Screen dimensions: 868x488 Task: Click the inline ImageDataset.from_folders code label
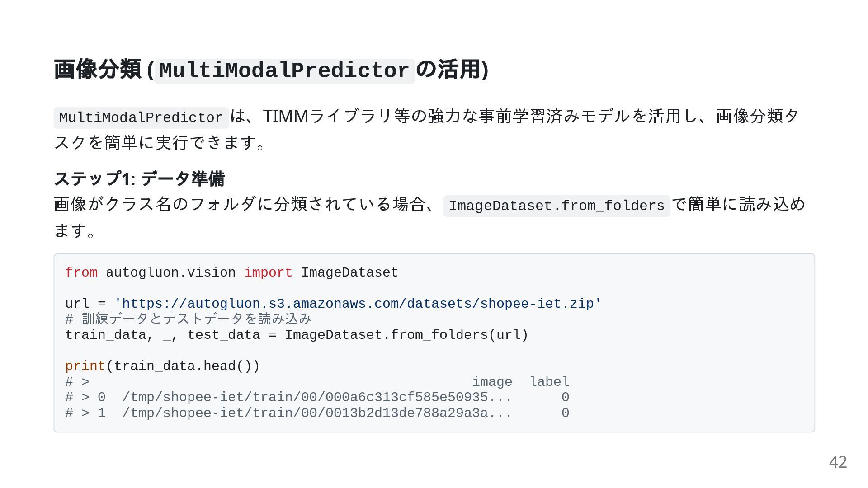click(x=557, y=206)
